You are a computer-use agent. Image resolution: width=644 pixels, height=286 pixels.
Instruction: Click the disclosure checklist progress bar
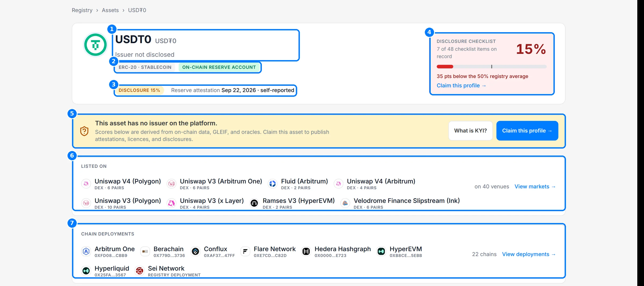[492, 66]
